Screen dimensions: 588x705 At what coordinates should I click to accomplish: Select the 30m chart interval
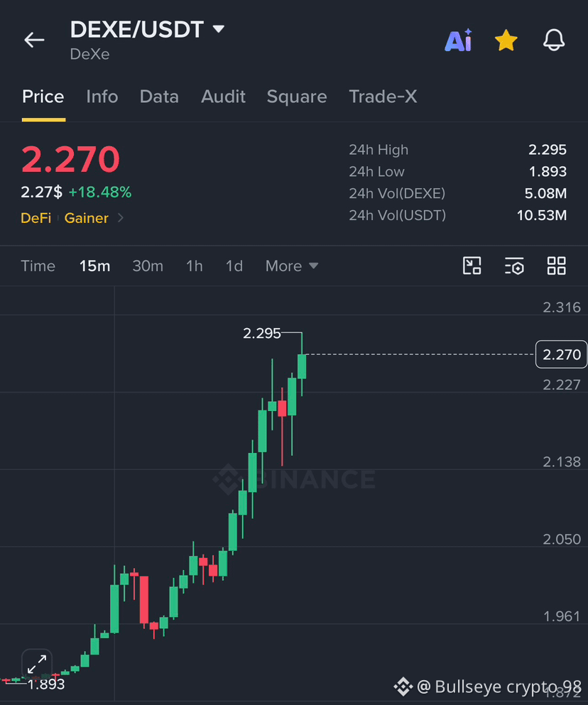point(148,266)
